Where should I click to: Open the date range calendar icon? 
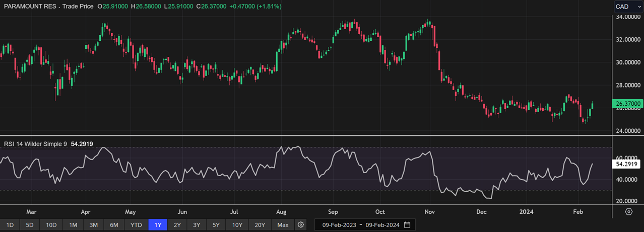(407, 224)
